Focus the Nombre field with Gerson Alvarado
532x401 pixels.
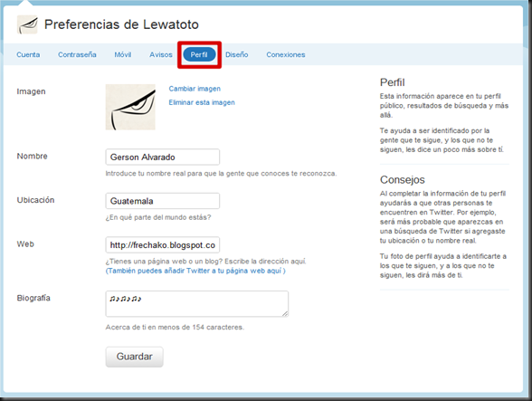163,157
